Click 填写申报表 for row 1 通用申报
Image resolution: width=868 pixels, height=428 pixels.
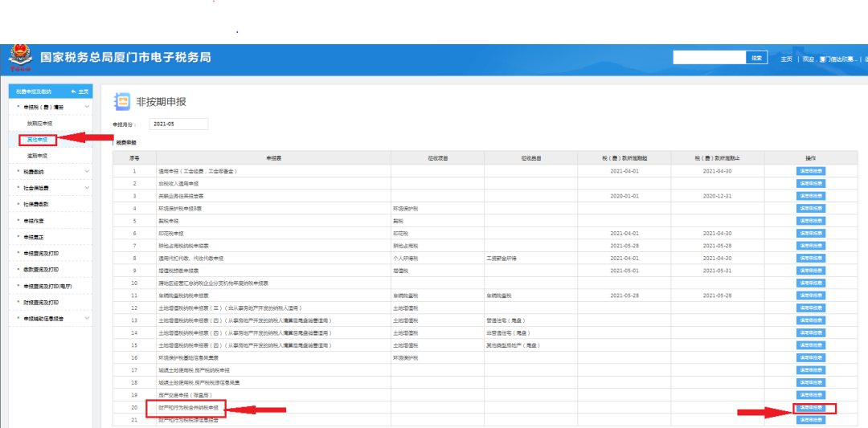tap(810, 171)
